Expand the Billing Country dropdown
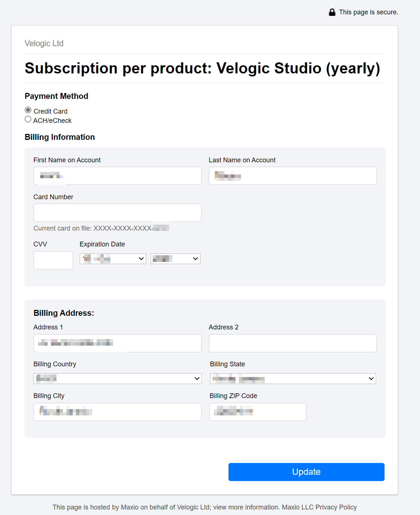 [118, 379]
